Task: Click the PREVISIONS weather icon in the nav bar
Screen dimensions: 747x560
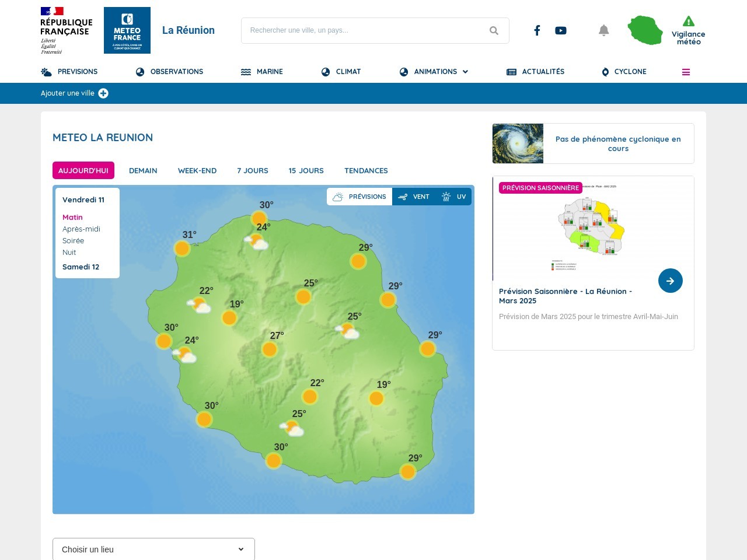Action: coord(46,72)
